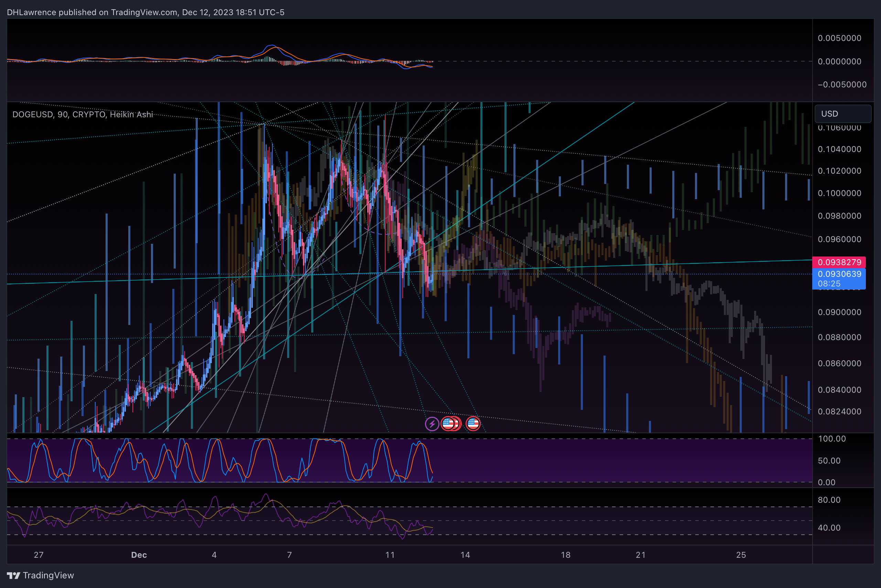This screenshot has height=588, width=881.
Task: Click the 27 date on time axis
Action: (x=39, y=555)
